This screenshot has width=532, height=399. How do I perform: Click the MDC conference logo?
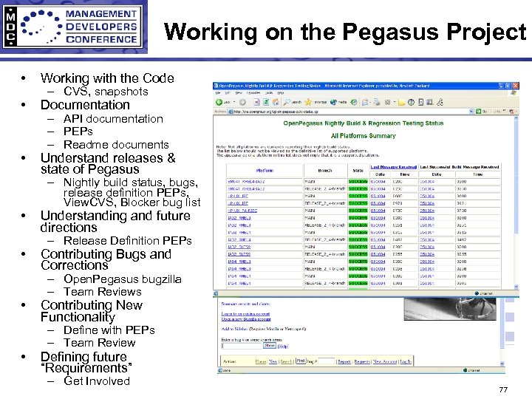(x=74, y=27)
